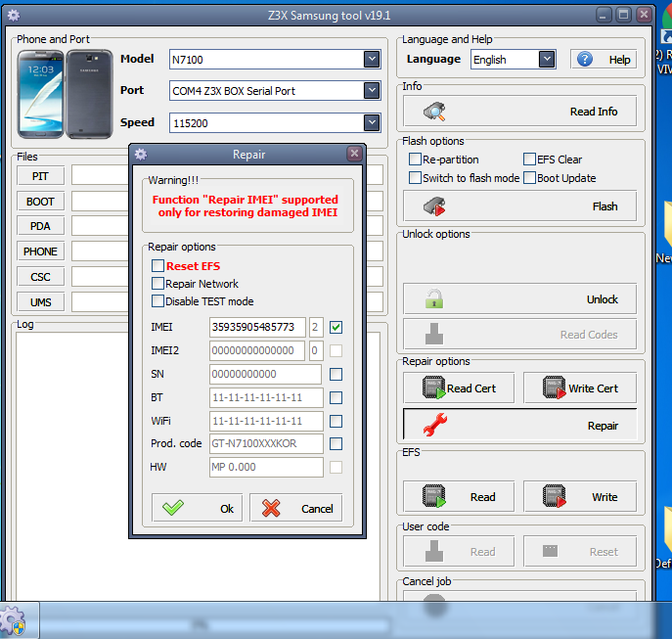Image resolution: width=672 pixels, height=639 pixels.
Task: Enable the Reset EFS checkbox
Action: coord(157,266)
